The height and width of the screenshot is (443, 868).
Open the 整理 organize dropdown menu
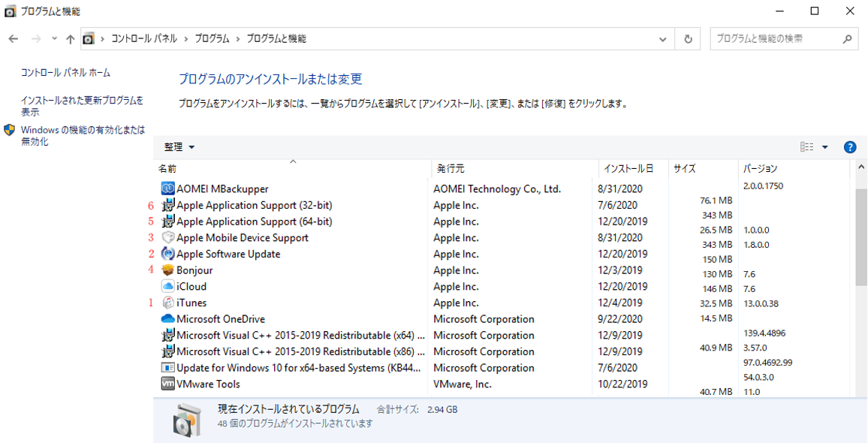pyautogui.click(x=179, y=147)
